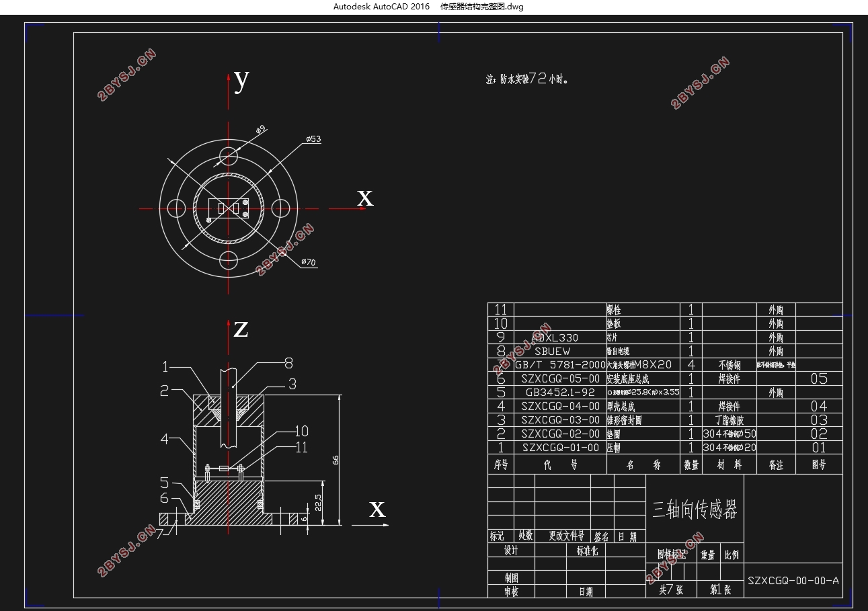Click the drawing number 01 cell

819,448
